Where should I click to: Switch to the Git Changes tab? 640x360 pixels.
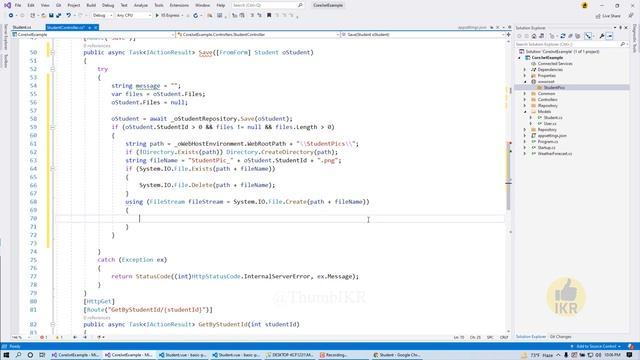click(560, 337)
